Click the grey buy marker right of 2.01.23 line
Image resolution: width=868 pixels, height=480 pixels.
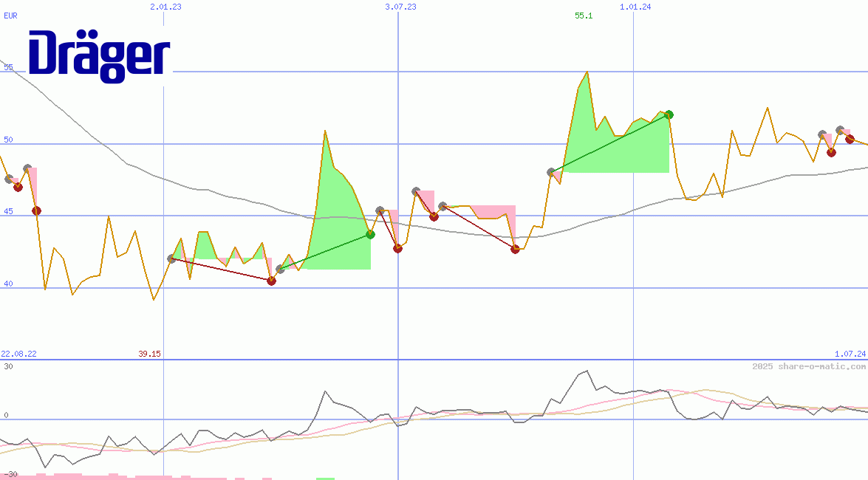[x=171, y=258]
